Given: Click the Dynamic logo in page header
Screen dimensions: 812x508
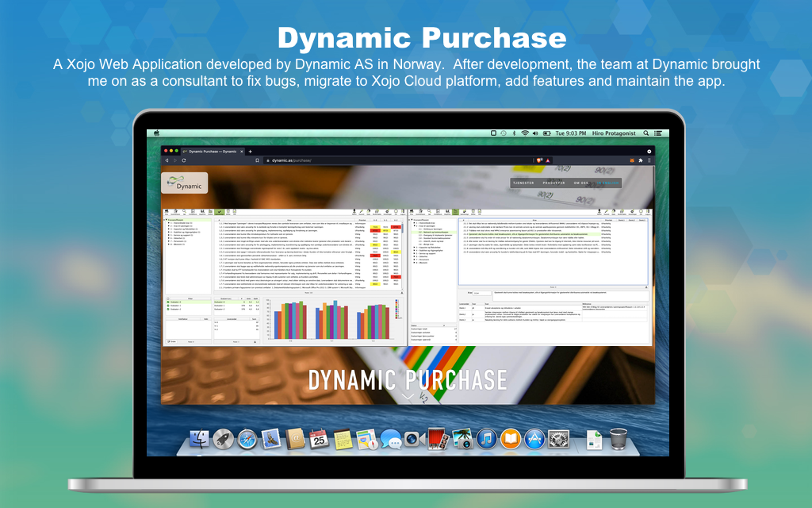Looking at the screenshot, I should tap(184, 183).
